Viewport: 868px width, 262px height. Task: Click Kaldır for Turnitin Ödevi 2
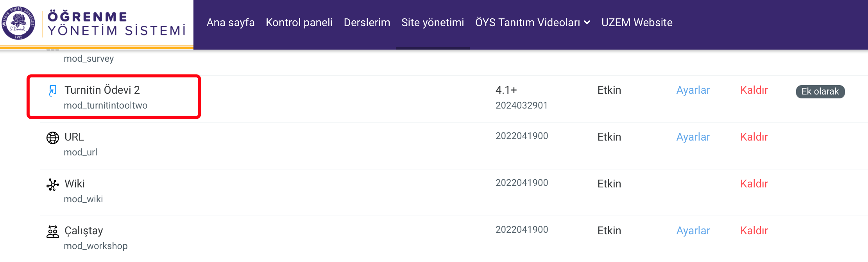coord(754,90)
